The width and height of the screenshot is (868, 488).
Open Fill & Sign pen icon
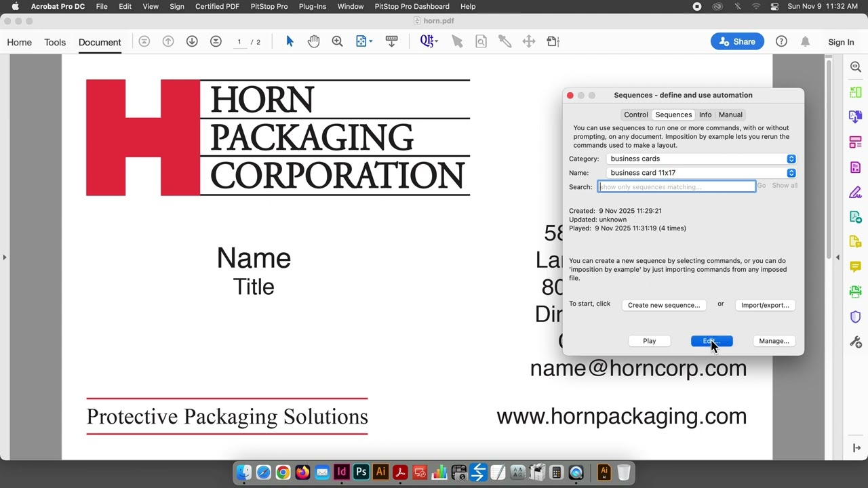pyautogui.click(x=856, y=192)
